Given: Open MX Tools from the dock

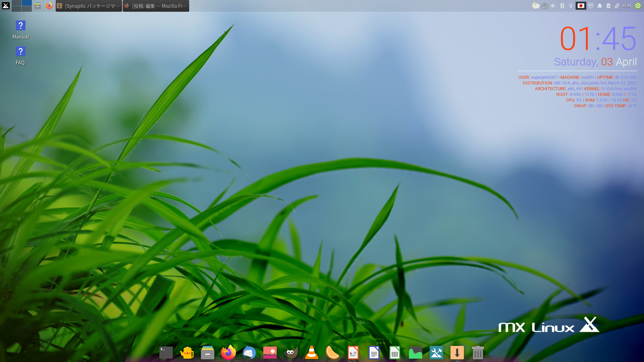Looking at the screenshot, I should (436, 353).
